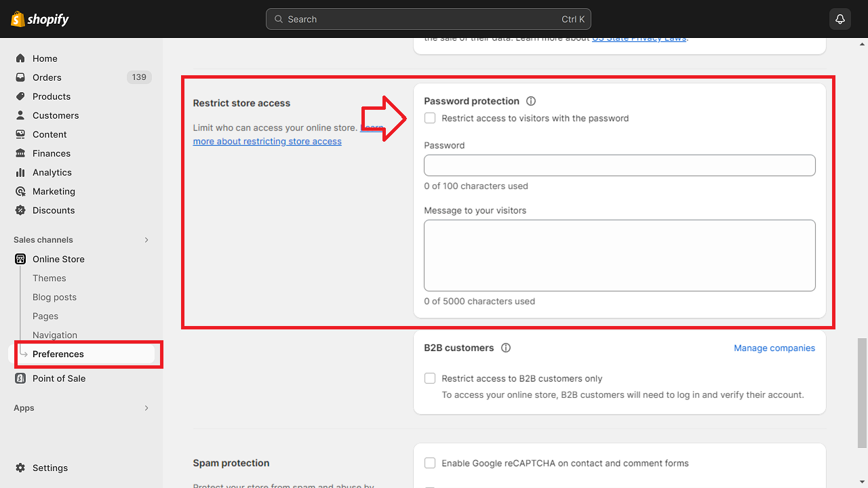Enable Google reCAPTCHA on contact forms

tap(429, 462)
